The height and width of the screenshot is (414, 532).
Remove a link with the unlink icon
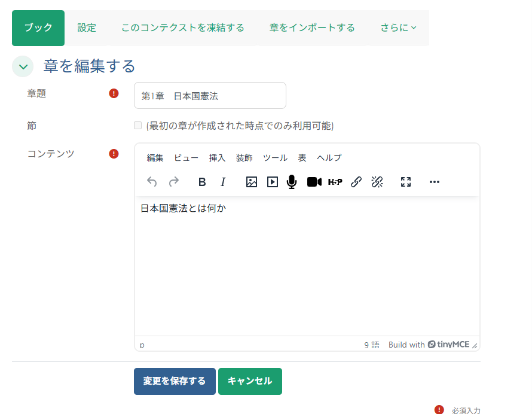click(377, 182)
